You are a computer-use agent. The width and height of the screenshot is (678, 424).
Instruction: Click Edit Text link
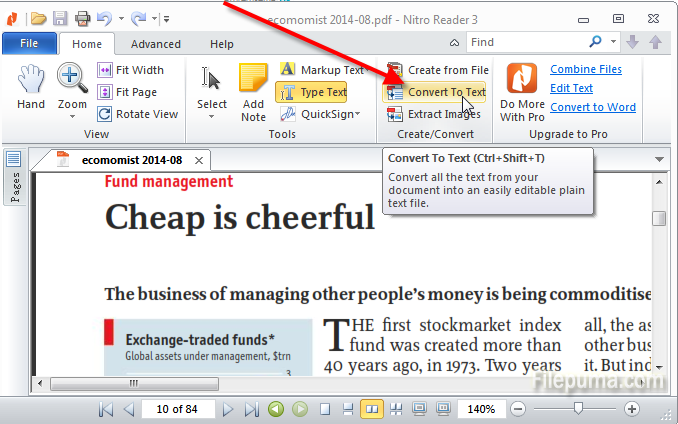pyautogui.click(x=571, y=88)
